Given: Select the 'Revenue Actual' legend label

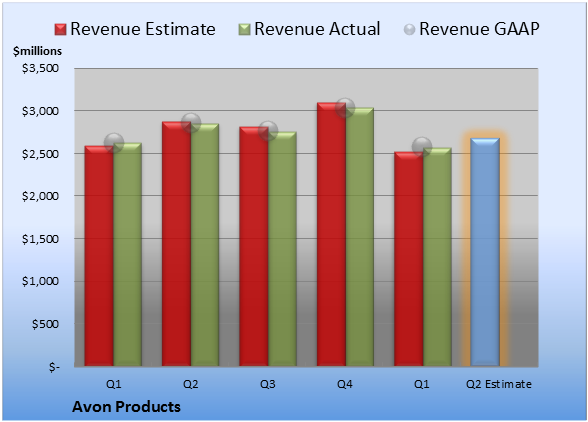Looking at the screenshot, I should click(x=317, y=29).
